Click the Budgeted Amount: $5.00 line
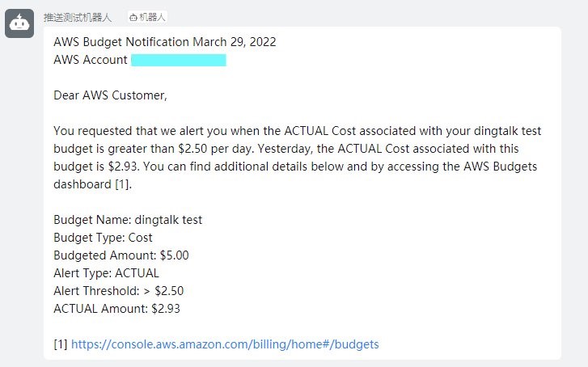The image size is (588, 367). (121, 255)
